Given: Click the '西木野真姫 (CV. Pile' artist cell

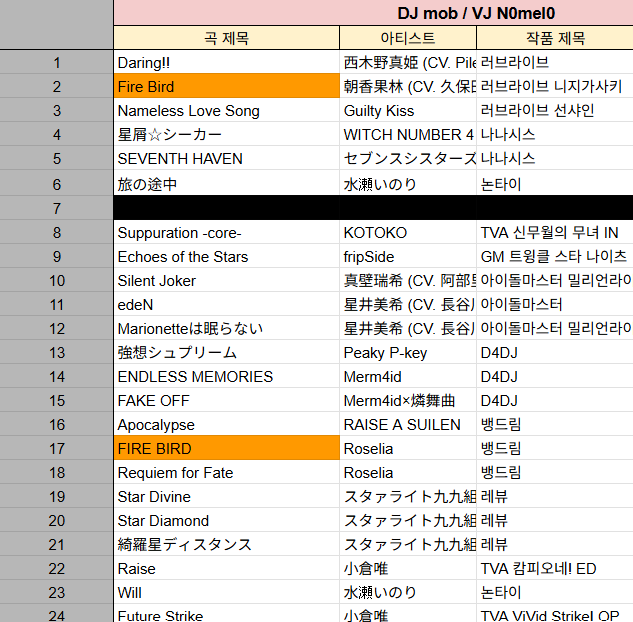Looking at the screenshot, I should pyautogui.click(x=408, y=63).
